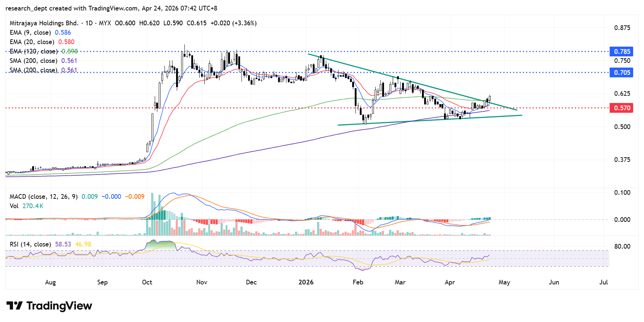Click the 80.00 RSI axis value
Image resolution: width=644 pixels, height=322 pixels.
pyautogui.click(x=622, y=246)
